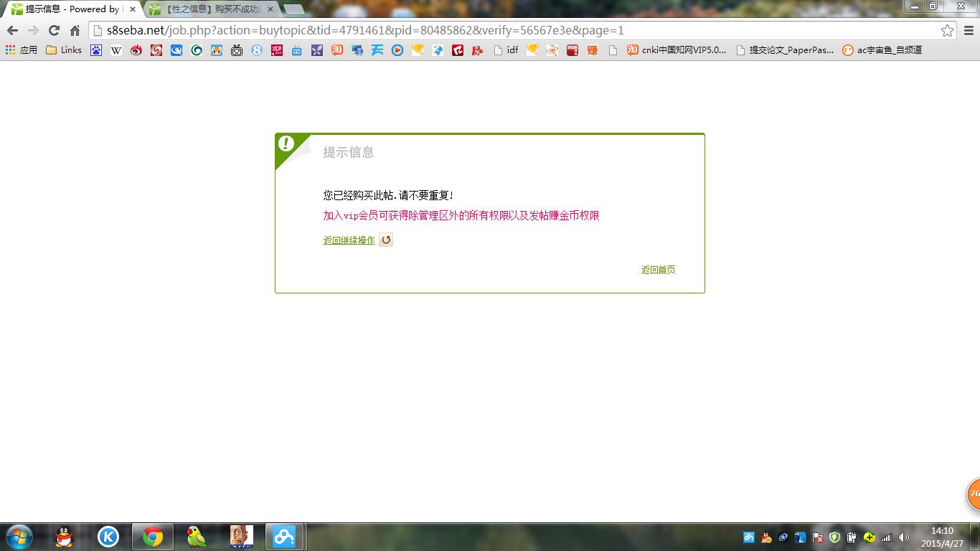Click the browser back arrow
980x551 pixels.
point(12,30)
